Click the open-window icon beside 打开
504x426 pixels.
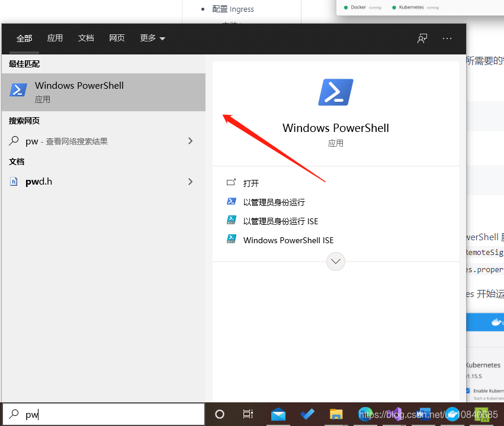pos(231,182)
